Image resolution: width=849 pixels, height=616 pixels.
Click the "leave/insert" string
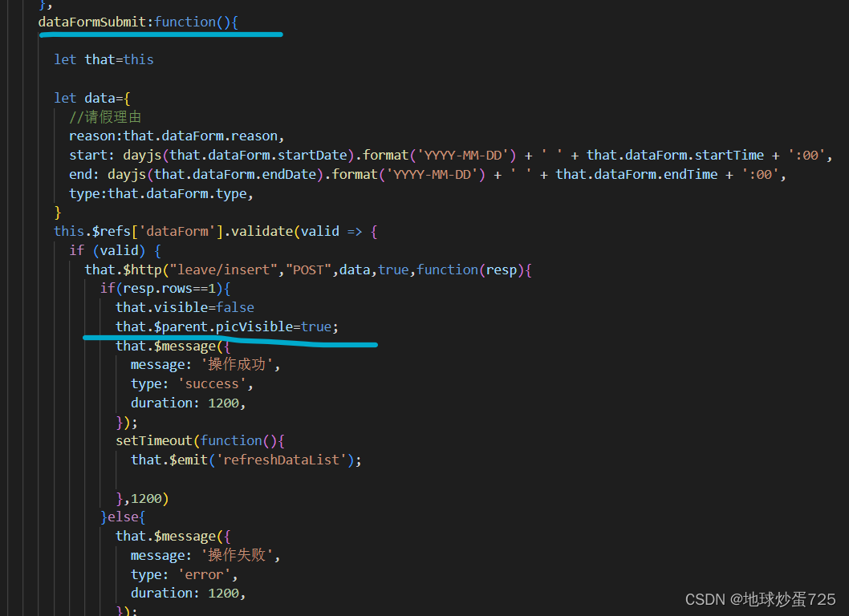[x=224, y=269]
